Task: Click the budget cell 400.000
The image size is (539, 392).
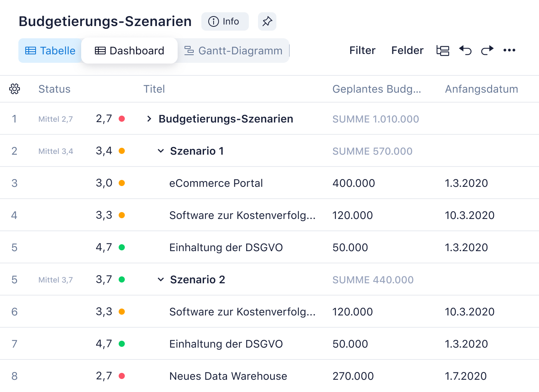Action: pos(354,183)
